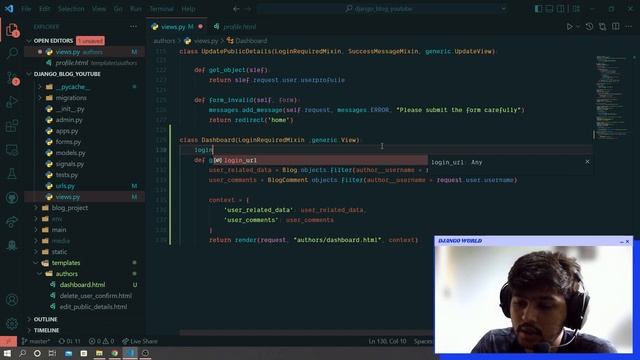Viewport: 640px width, 360px height.
Task: Click the Run Python File play button
Action: [x=569, y=27]
